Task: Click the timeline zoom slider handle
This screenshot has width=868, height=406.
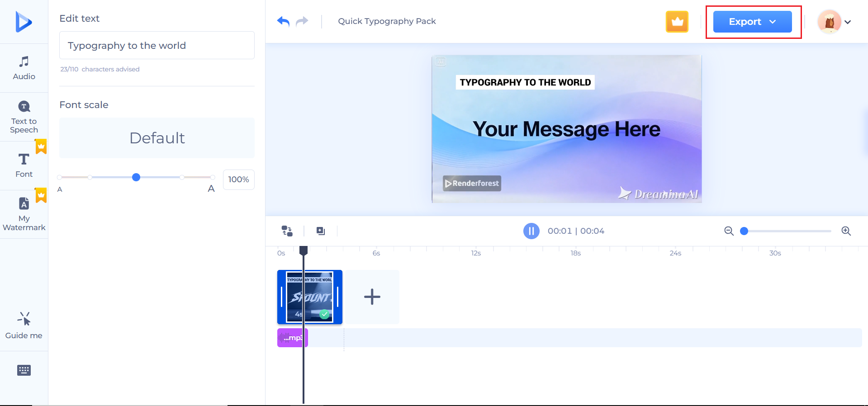Action: [744, 231]
